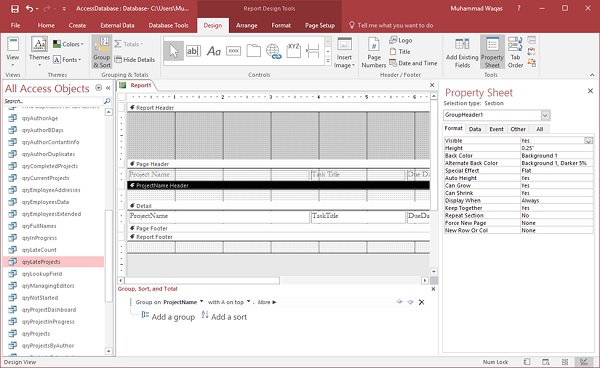Switch to External Data tab
Image resolution: width=600 pixels, height=368 pixels.
click(x=117, y=25)
